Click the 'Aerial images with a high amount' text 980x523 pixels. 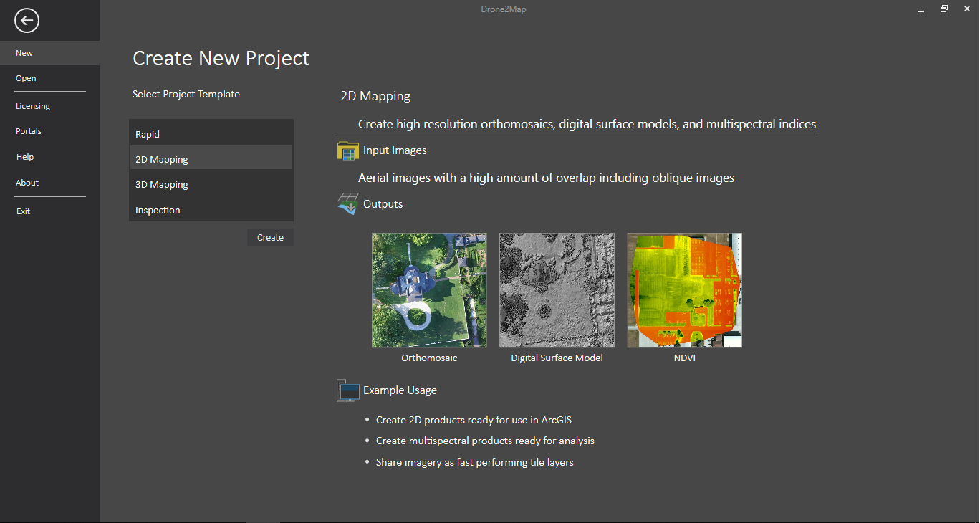[546, 178]
